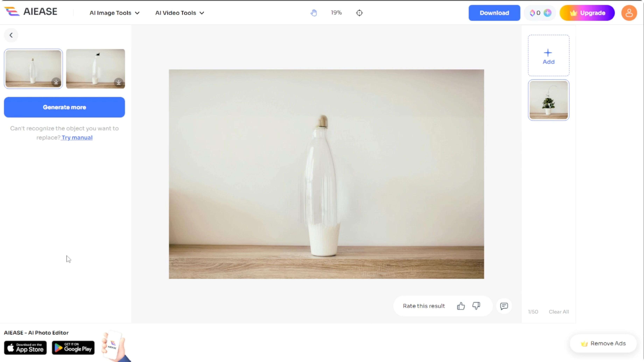Give thumbs up to this result

[x=461, y=306]
